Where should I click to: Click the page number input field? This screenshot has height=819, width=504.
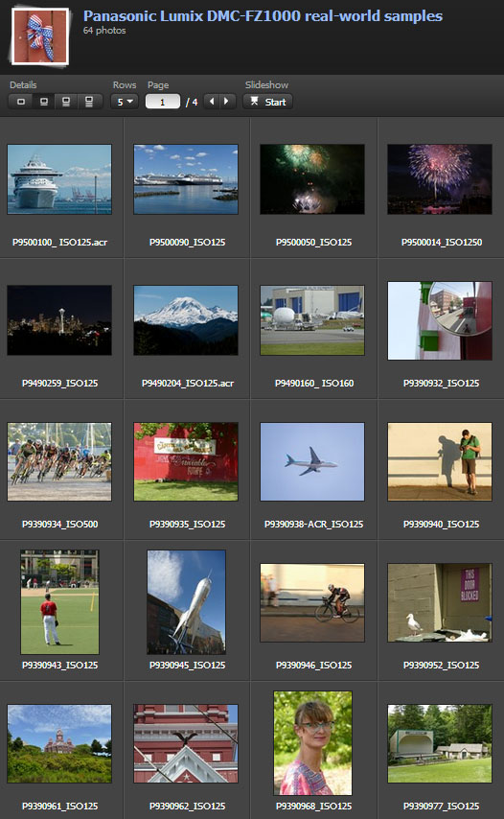click(x=162, y=102)
